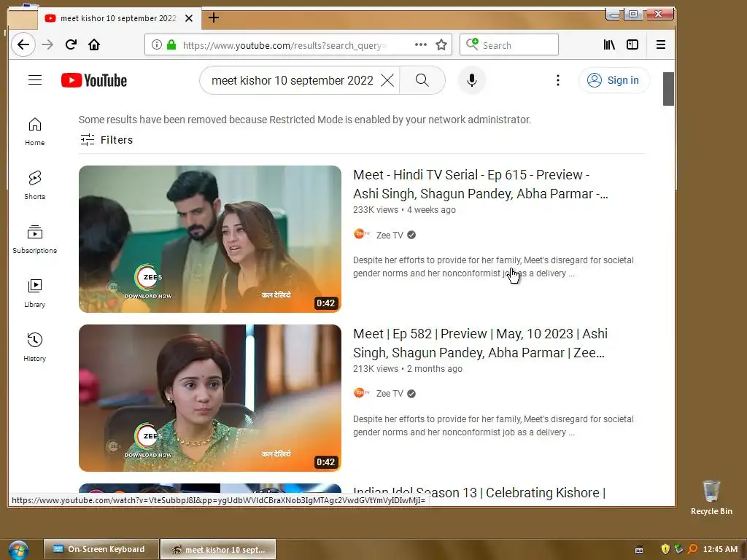Expand the search Filters option
747x560 pixels.
point(107,140)
